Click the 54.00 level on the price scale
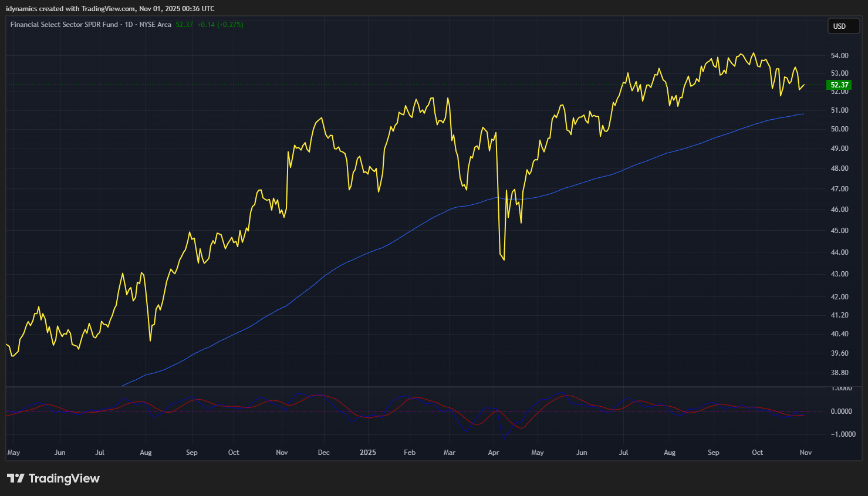868x496 pixels. [x=839, y=56]
